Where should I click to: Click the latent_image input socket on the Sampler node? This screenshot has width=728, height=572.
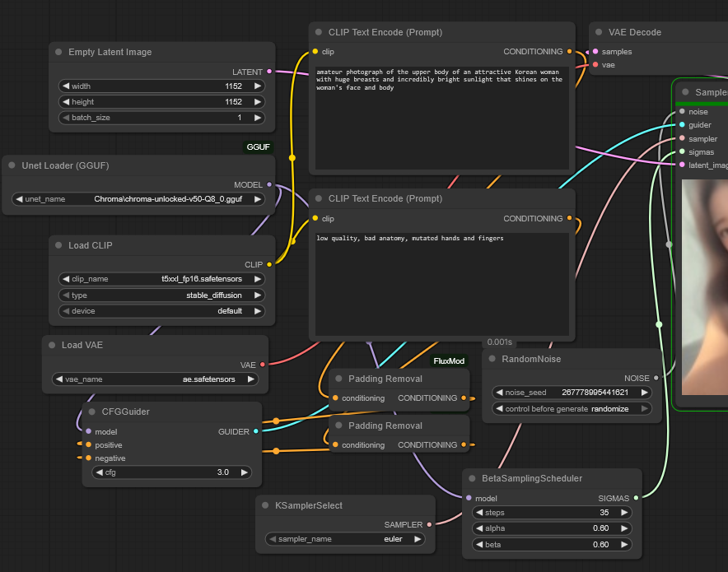(x=682, y=165)
